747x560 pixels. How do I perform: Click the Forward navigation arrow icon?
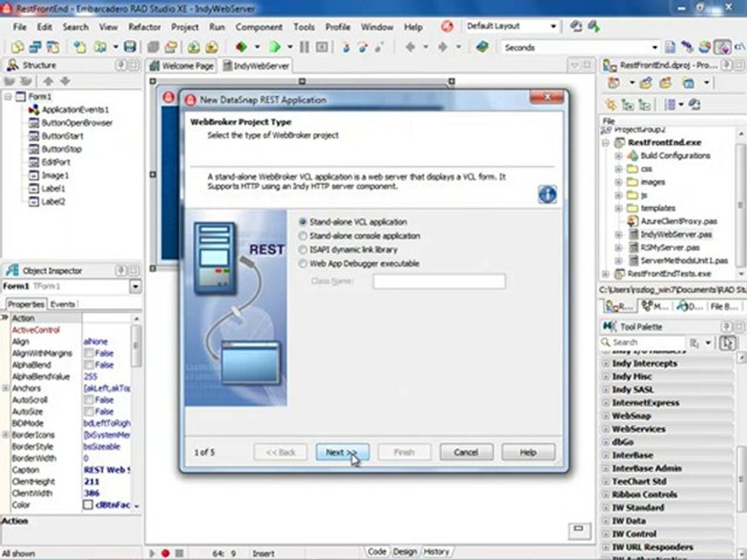[443, 47]
